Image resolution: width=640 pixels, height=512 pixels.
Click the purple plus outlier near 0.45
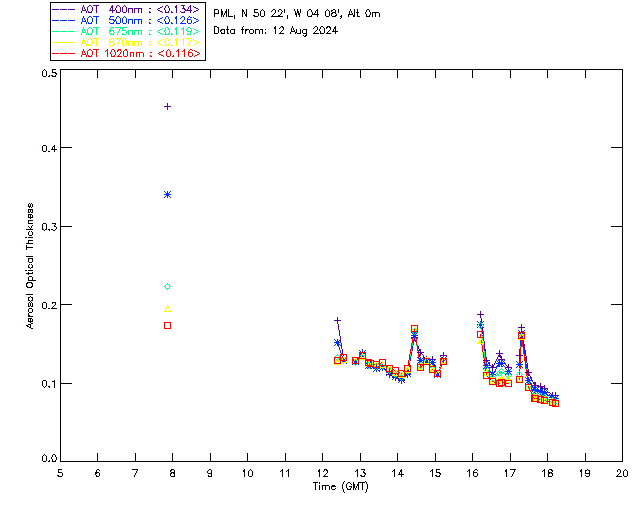click(x=167, y=107)
